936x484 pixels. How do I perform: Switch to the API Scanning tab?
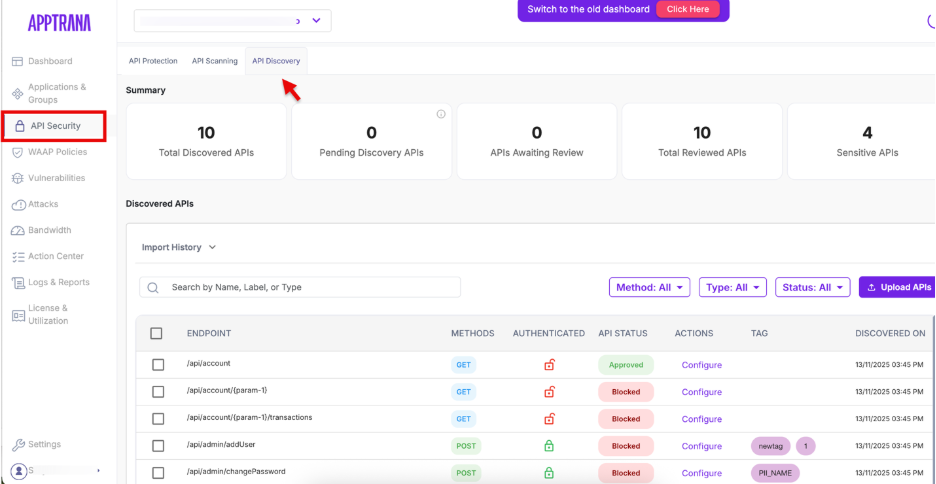(x=215, y=61)
